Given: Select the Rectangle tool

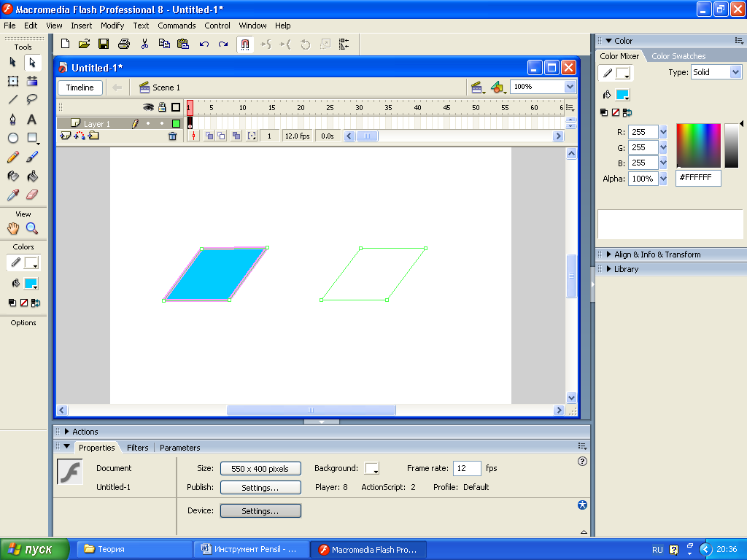Looking at the screenshot, I should (x=32, y=138).
